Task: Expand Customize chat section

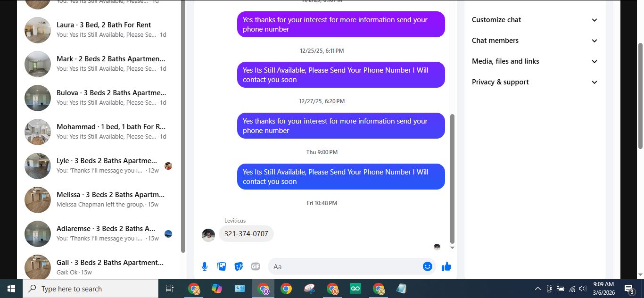Action: coord(535,20)
